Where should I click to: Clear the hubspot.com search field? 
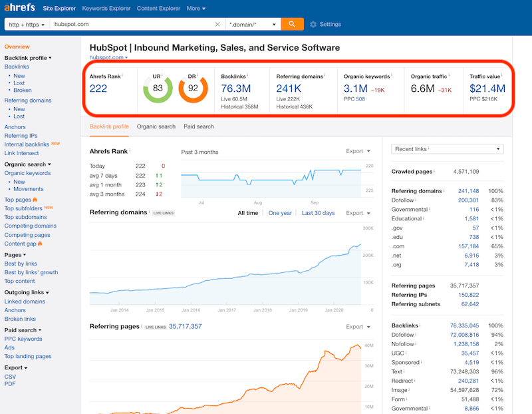click(x=217, y=25)
